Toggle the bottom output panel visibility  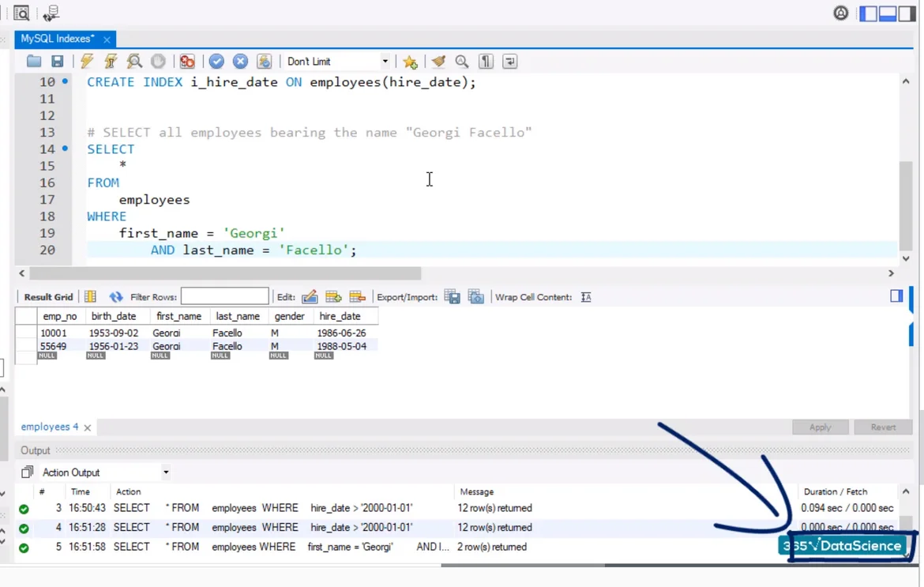888,13
